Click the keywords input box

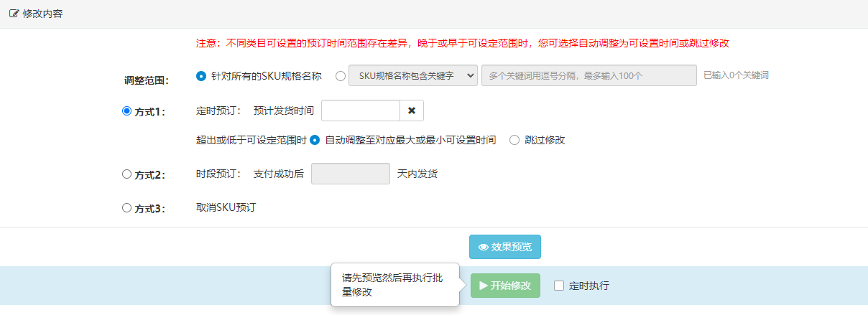point(589,75)
